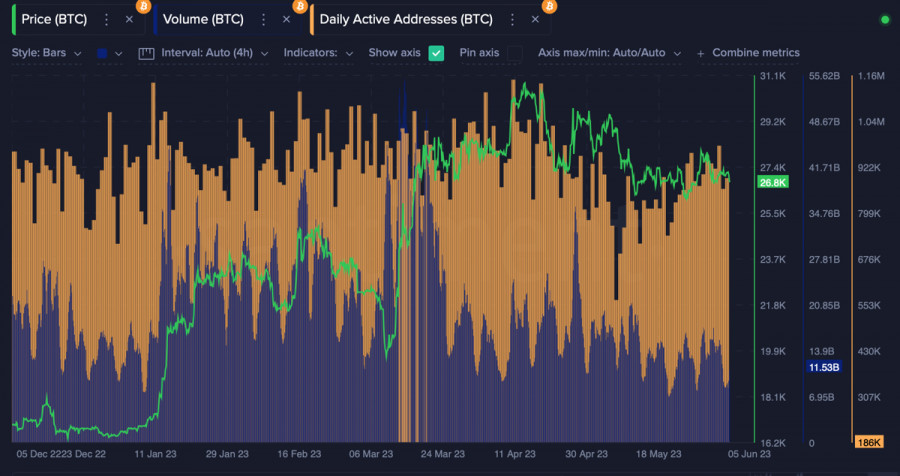Click the Bitcoin badge on Volume tab
Viewport: 900px width, 476px height.
(x=300, y=6)
